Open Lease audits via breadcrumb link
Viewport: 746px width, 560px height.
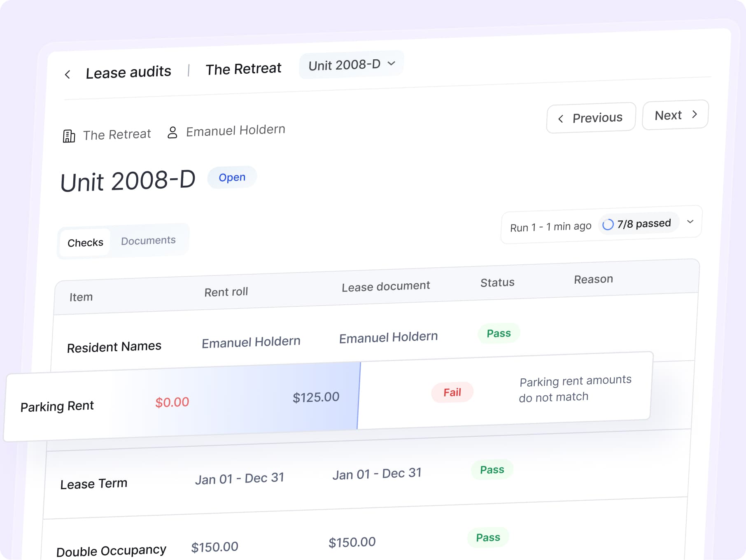click(x=128, y=72)
